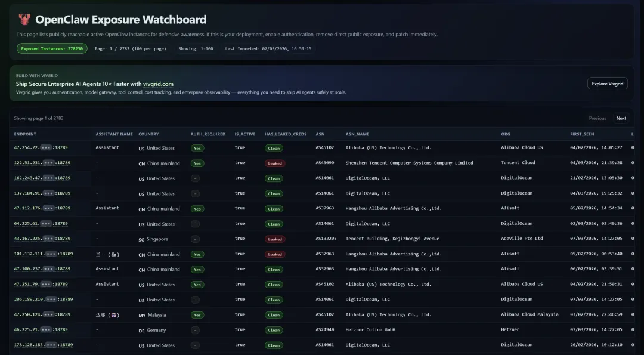
Task: Click the HAS_LEAKED_CREDS column header
Action: click(x=286, y=134)
